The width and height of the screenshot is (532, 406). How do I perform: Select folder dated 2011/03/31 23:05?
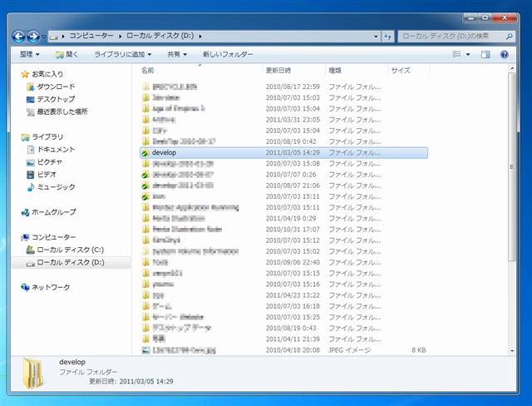point(283,120)
